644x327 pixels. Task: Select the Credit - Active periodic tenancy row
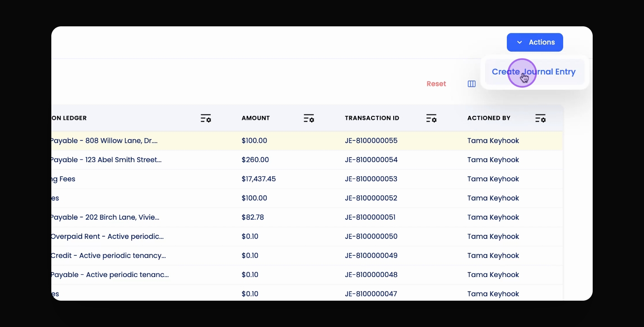(307, 256)
